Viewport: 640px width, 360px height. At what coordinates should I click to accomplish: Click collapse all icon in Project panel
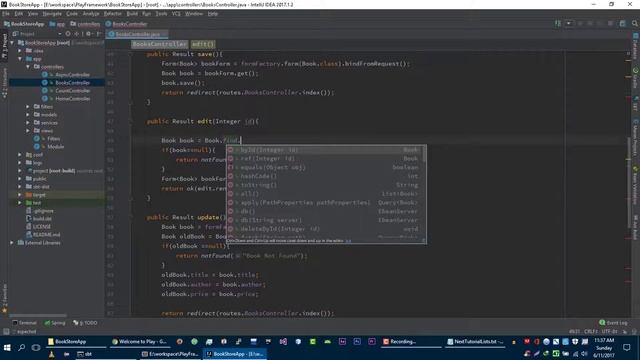tap(77, 34)
